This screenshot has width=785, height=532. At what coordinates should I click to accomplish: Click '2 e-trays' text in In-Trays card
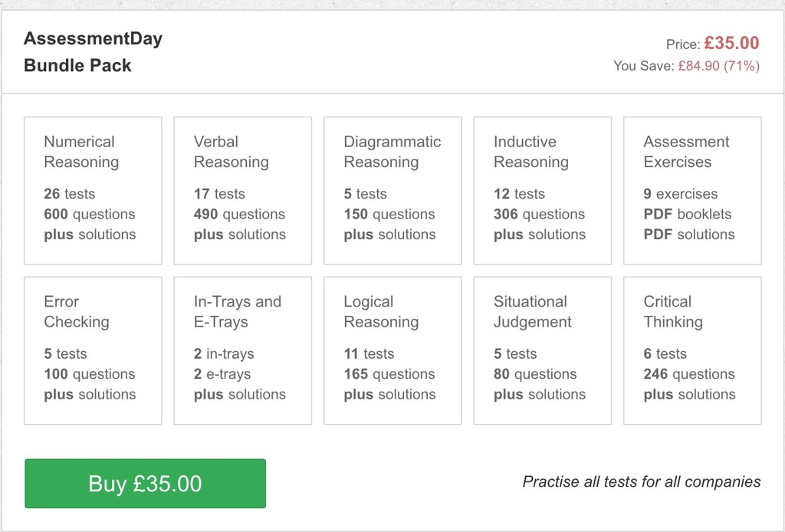[222, 374]
